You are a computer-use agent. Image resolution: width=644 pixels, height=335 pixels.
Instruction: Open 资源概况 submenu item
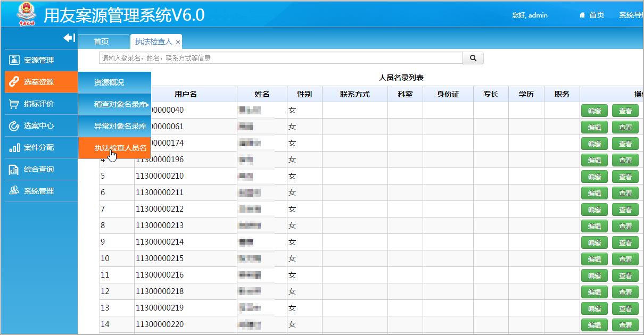(114, 82)
